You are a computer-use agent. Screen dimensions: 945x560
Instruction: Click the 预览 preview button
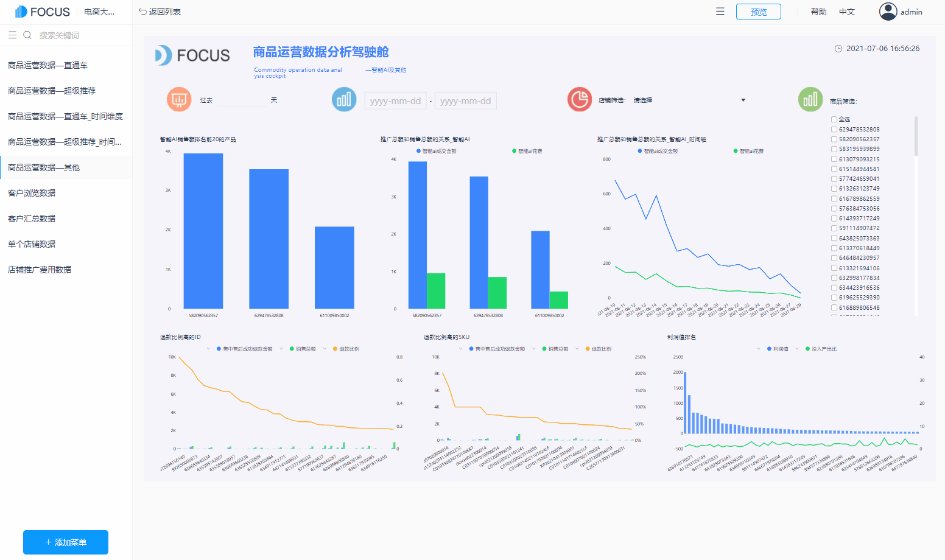pyautogui.click(x=758, y=12)
